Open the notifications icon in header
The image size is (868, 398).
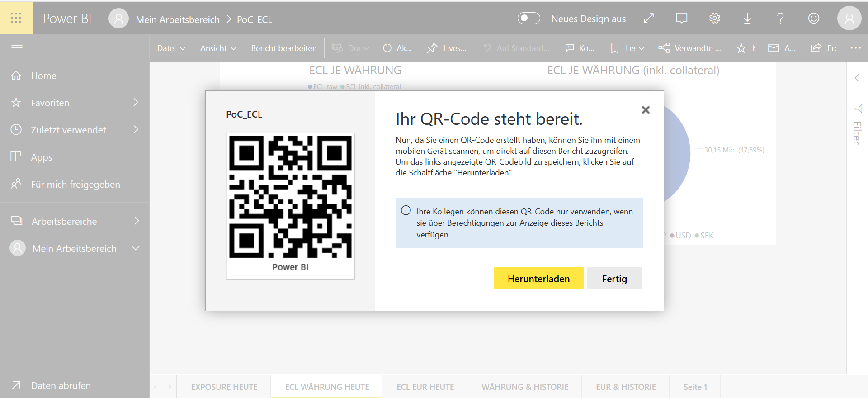[x=682, y=18]
